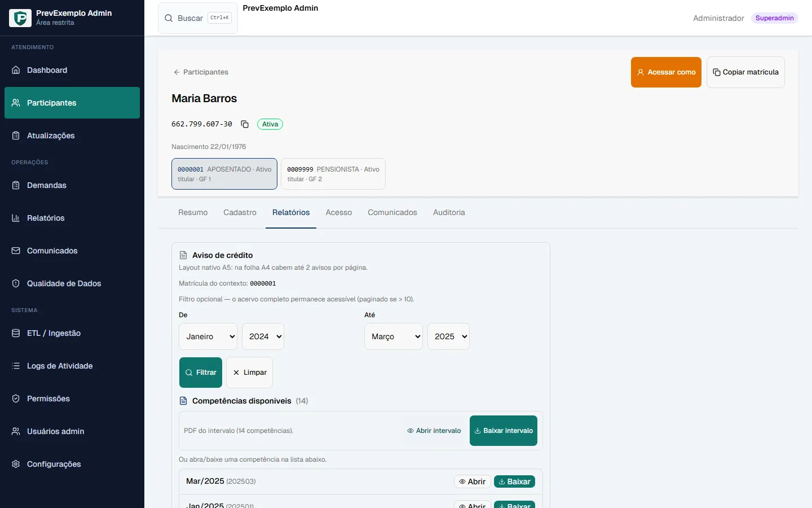Open ETL / Ingestão page
This screenshot has height=508, width=812.
tap(72, 333)
